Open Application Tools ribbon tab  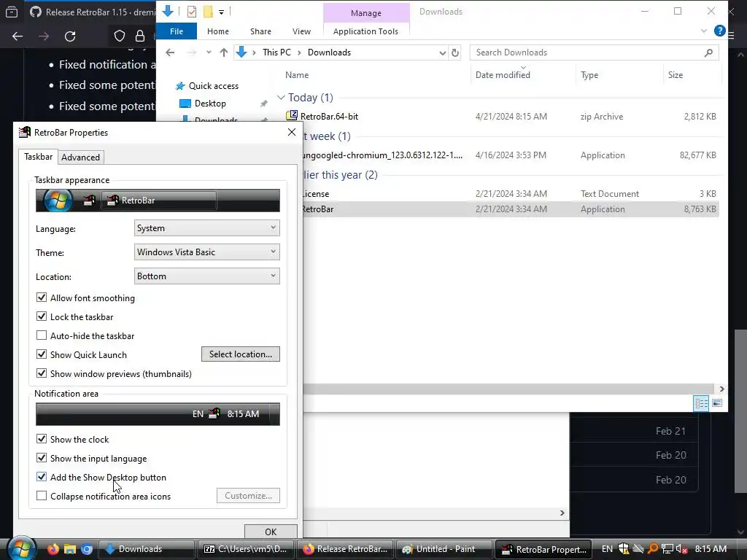pos(365,31)
